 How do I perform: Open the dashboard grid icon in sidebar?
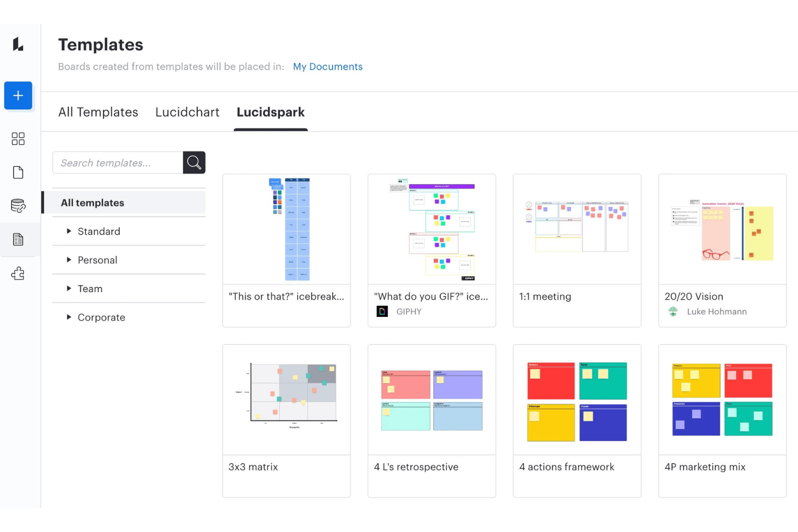point(18,139)
